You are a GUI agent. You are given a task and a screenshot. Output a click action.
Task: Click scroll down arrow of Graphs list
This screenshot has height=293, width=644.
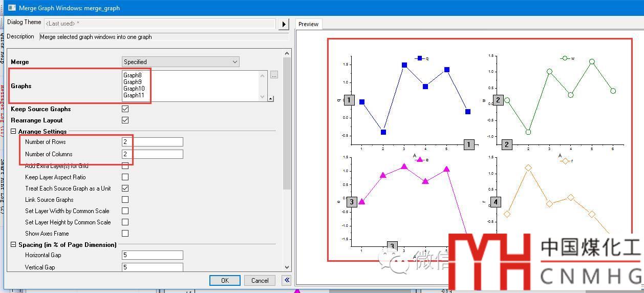[263, 97]
